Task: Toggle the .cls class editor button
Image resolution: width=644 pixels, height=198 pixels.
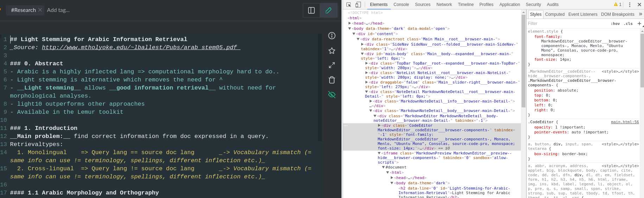Action: pos(628,24)
